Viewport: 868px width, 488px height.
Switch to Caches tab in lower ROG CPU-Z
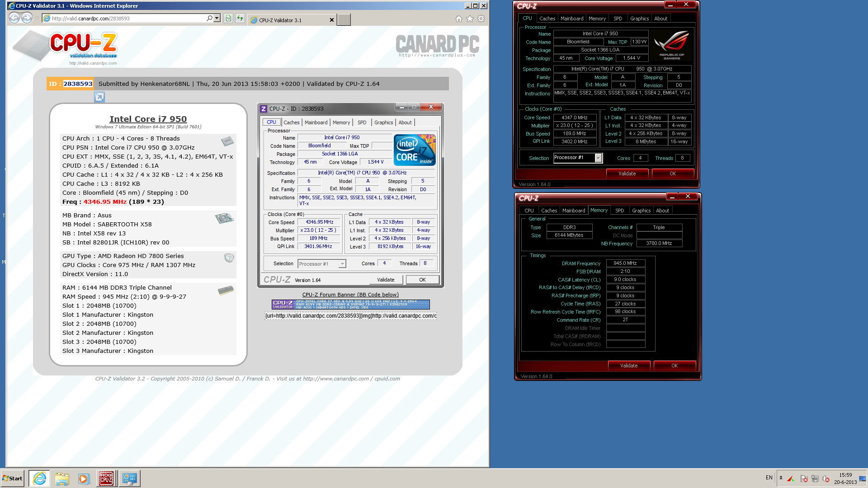coord(549,211)
